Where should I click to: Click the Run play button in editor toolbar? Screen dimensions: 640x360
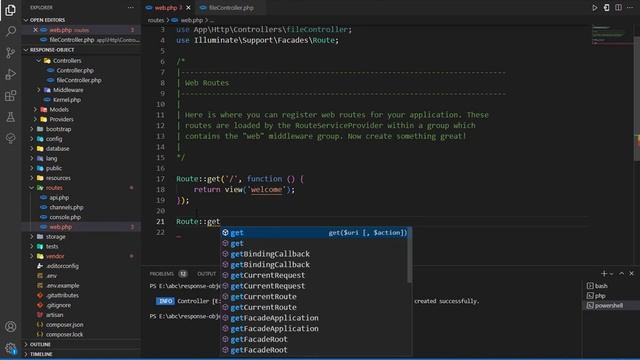click(x=595, y=8)
